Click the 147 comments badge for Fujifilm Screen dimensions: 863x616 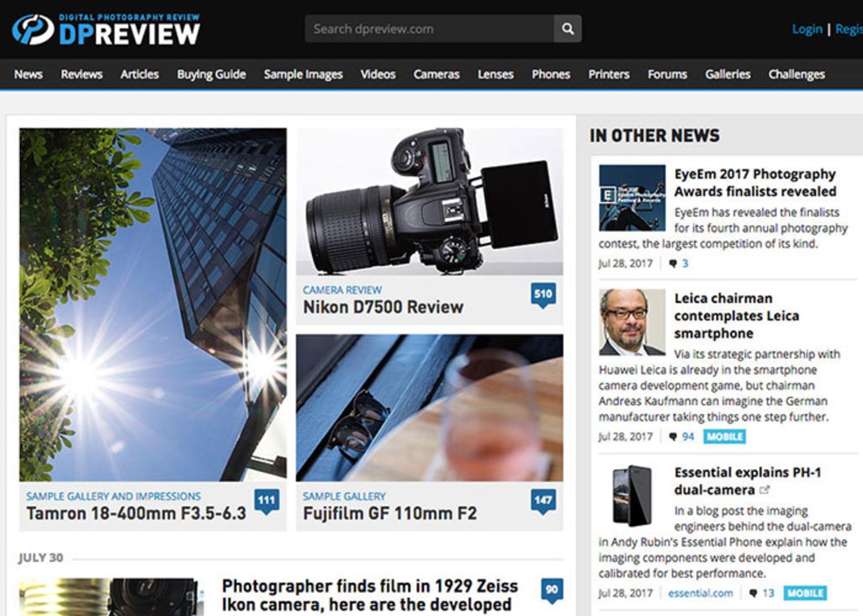543,501
